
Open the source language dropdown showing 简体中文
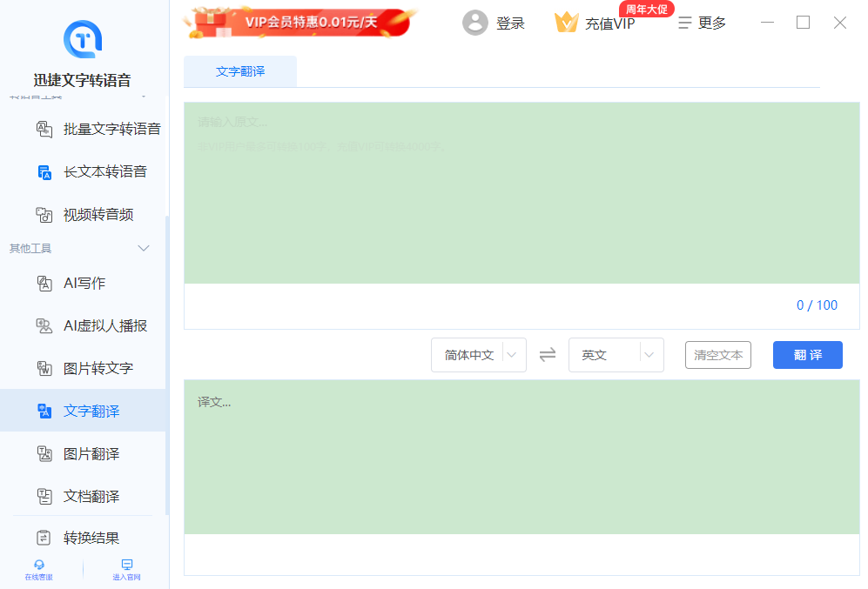tap(478, 355)
